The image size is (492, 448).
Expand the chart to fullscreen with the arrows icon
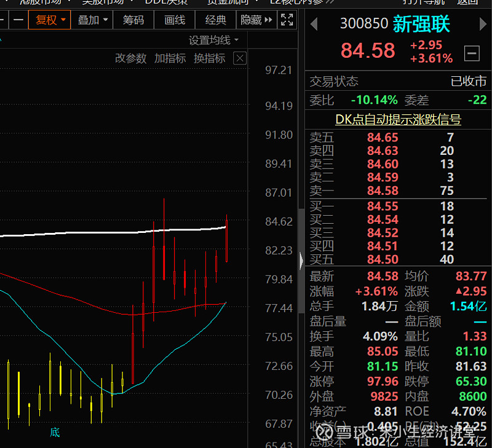point(285,20)
